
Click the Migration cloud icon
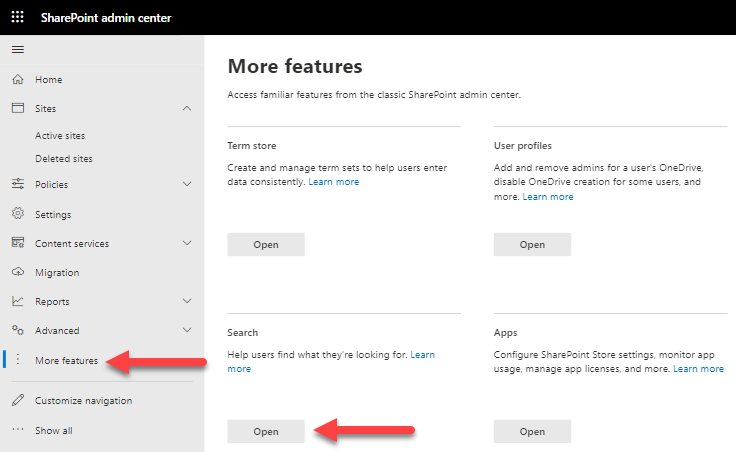point(18,272)
